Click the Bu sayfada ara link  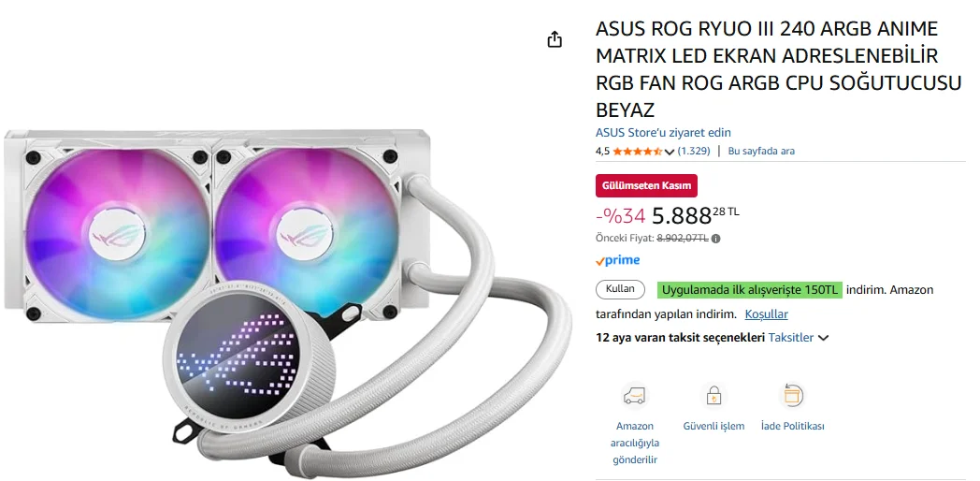pos(761,151)
